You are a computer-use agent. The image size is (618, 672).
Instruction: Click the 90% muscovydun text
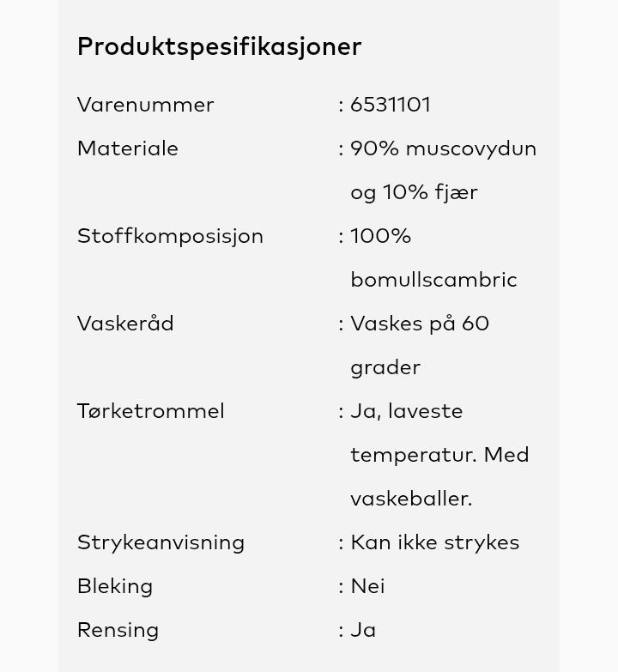(x=443, y=149)
